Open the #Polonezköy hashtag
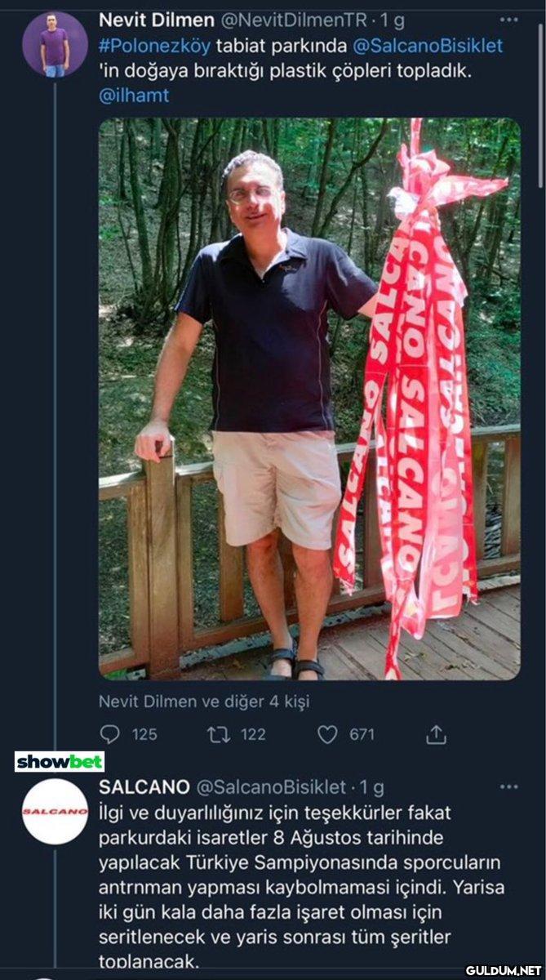Image resolution: width=546 pixels, height=980 pixels. 143,46
